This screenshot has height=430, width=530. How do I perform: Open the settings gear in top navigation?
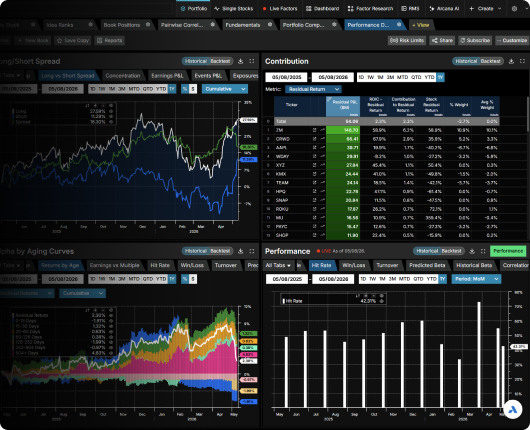pos(514,9)
